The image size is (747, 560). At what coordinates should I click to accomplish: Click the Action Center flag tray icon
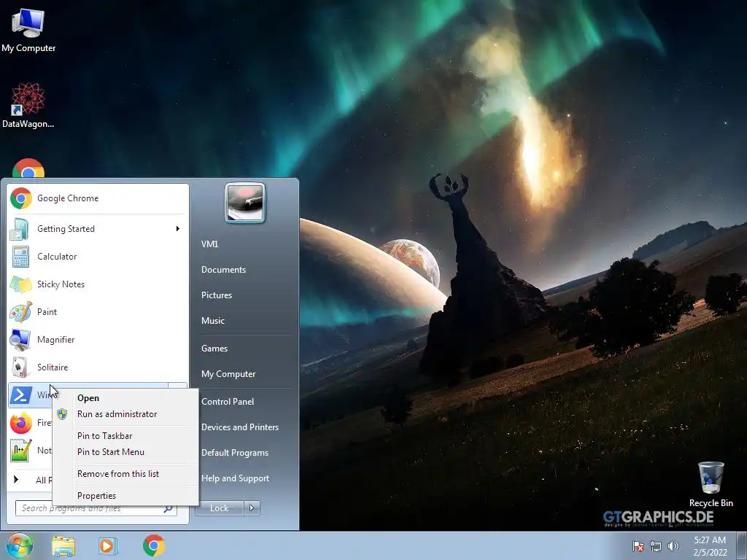(638, 546)
